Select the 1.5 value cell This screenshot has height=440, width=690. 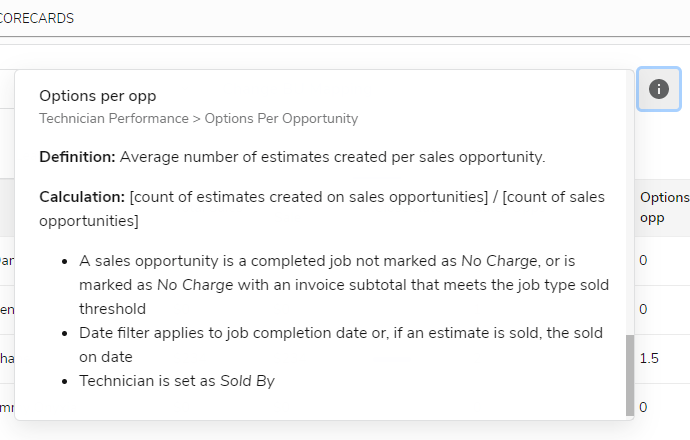click(649, 358)
